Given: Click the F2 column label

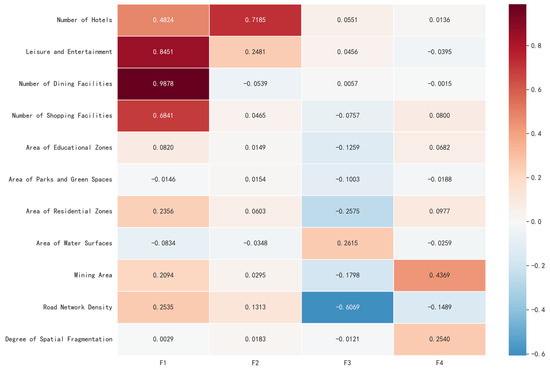Looking at the screenshot, I should pos(255,363).
